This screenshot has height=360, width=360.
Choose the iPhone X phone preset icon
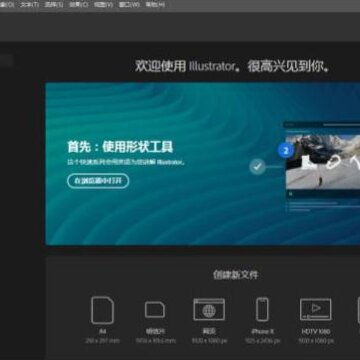(262, 309)
